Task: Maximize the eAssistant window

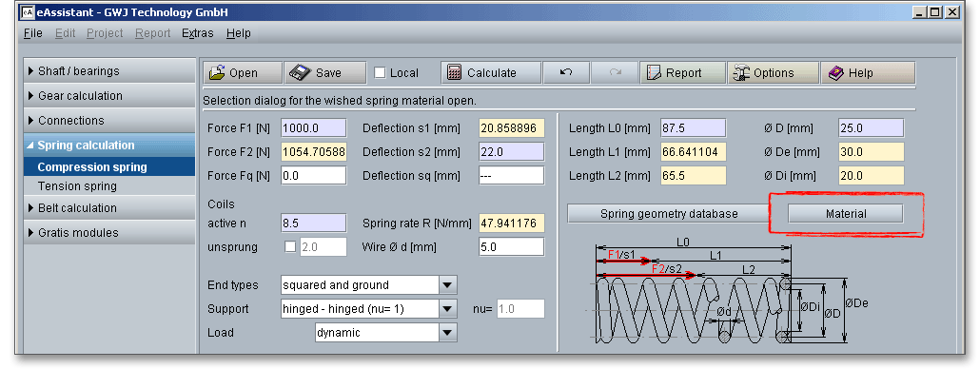Action: (935, 11)
